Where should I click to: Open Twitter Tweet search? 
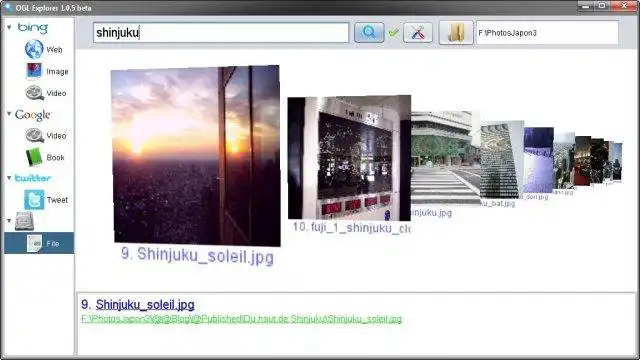coord(46,200)
